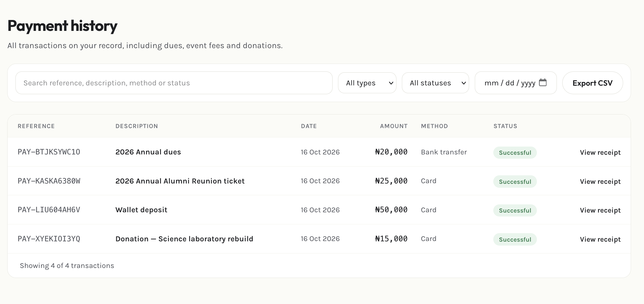The width and height of the screenshot is (644, 304).
Task: Click the Wallet deposit description
Action: [141, 210]
